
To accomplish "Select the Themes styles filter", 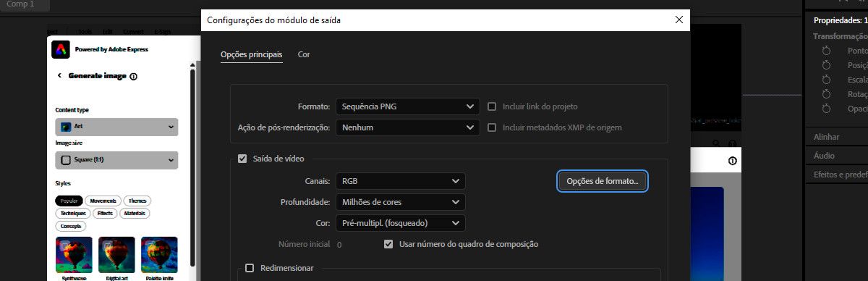I will click(137, 201).
